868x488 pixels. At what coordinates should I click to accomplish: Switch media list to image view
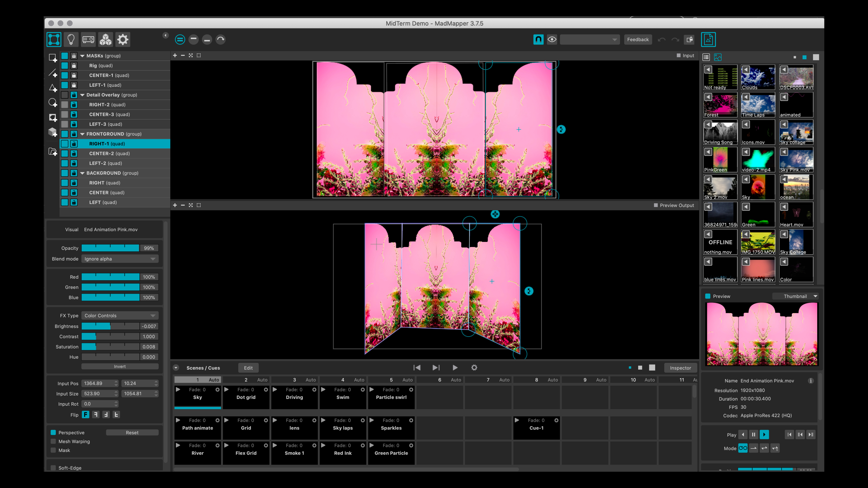(718, 57)
